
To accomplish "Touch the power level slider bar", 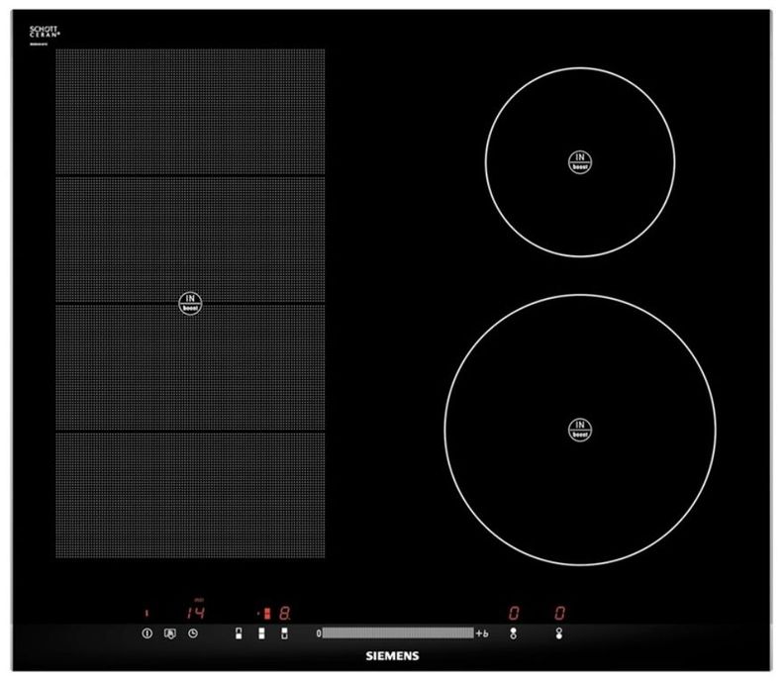I will click(398, 632).
